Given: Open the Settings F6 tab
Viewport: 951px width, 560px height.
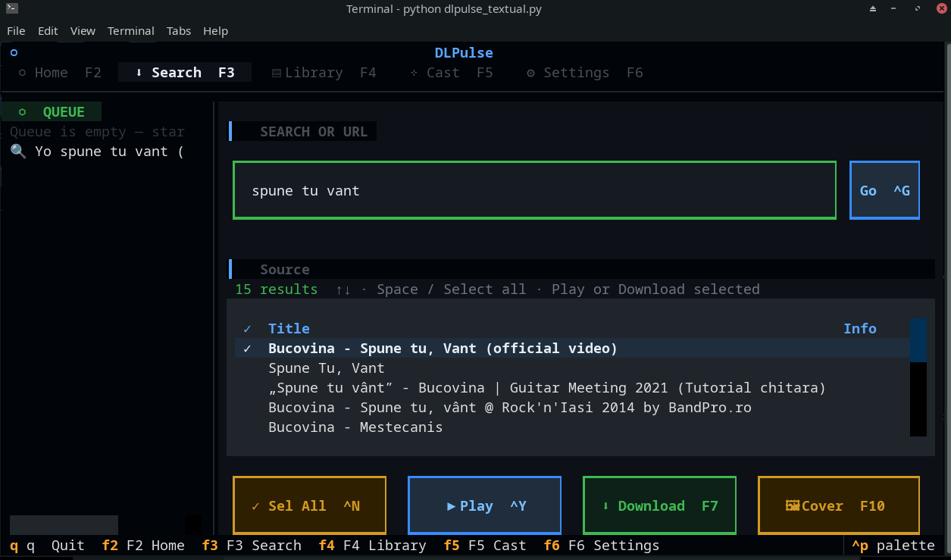Looking at the screenshot, I should pos(585,73).
